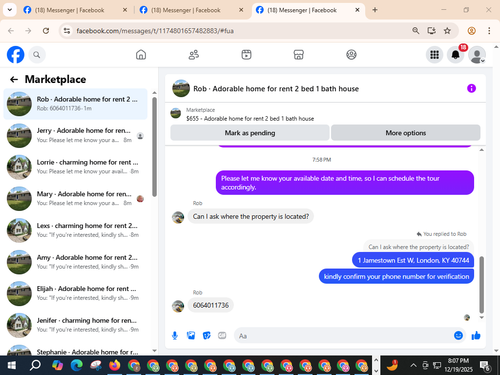Screen dimensions: 500x375
Task: Click Rob's avatar next to phone number
Action: pos(178,306)
